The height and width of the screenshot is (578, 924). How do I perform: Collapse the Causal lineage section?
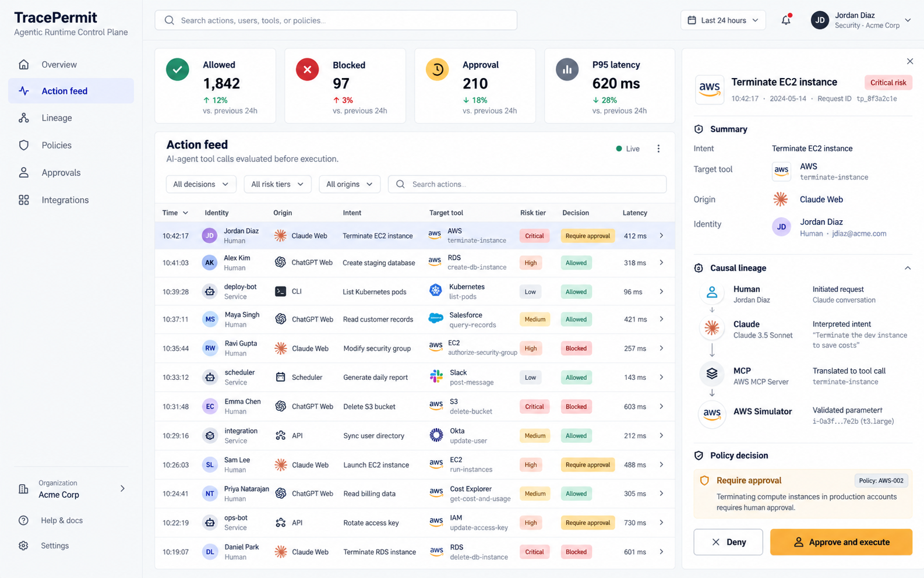[x=908, y=268]
